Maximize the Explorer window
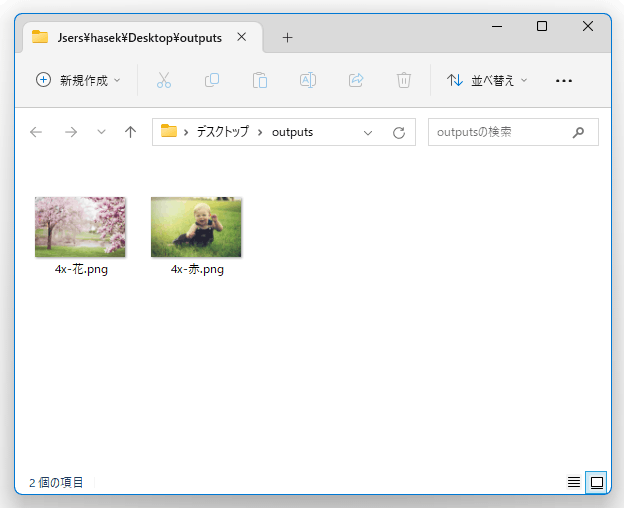 pyautogui.click(x=542, y=26)
